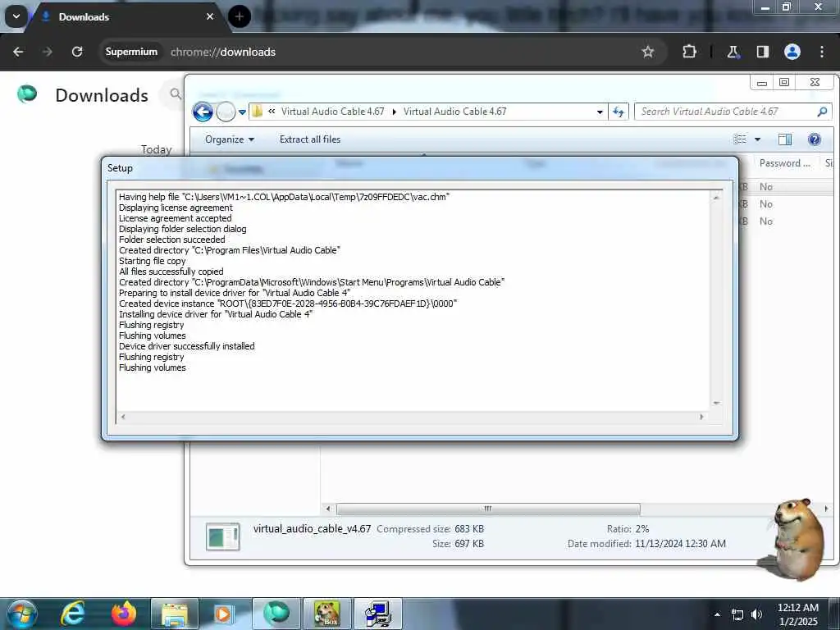This screenshot has height=630, width=840.
Task: Click Extract all files
Action: pos(309,139)
